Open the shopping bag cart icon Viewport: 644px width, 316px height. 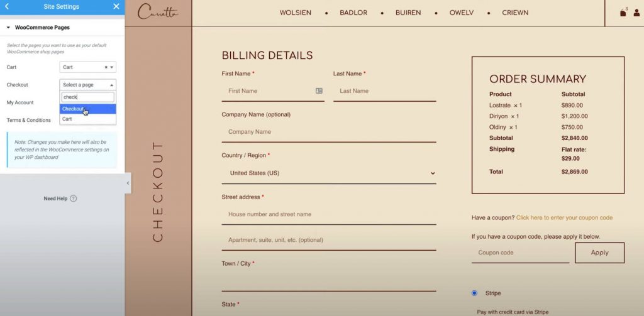click(x=623, y=13)
